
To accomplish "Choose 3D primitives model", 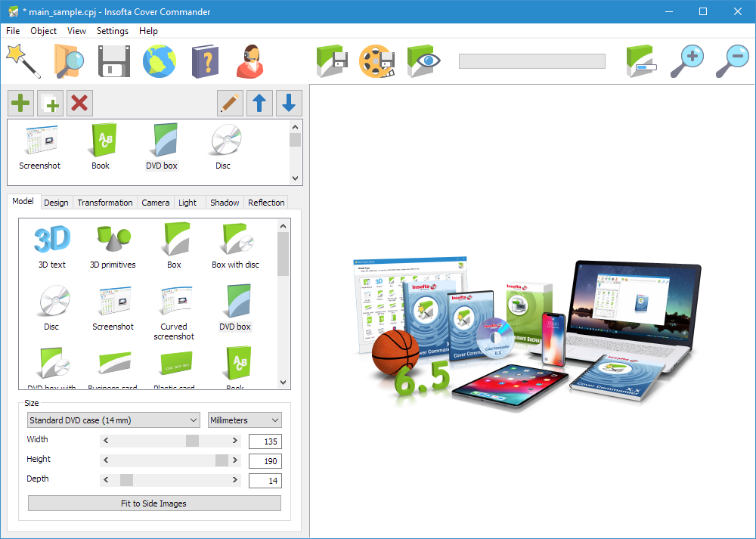I will pyautogui.click(x=113, y=246).
